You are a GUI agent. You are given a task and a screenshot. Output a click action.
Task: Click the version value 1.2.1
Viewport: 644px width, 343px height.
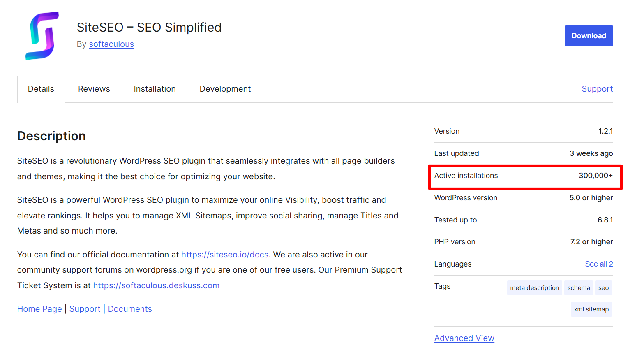(x=605, y=131)
